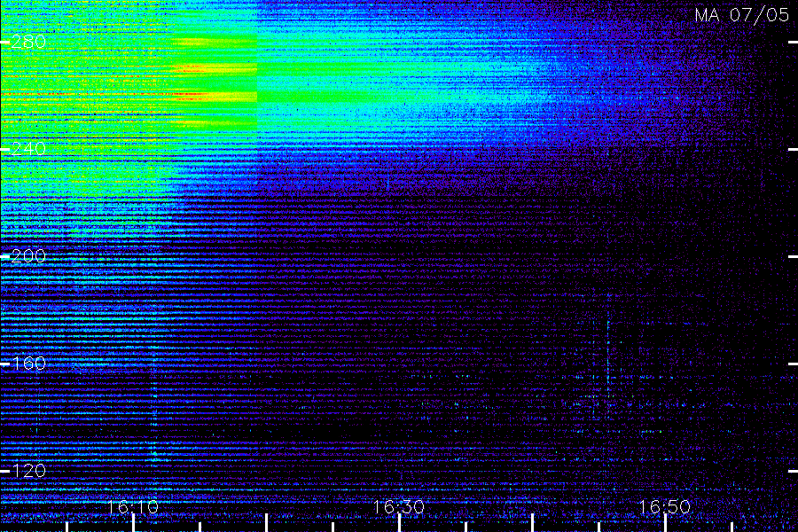Click the 160 frequency axis label

[x=28, y=363]
